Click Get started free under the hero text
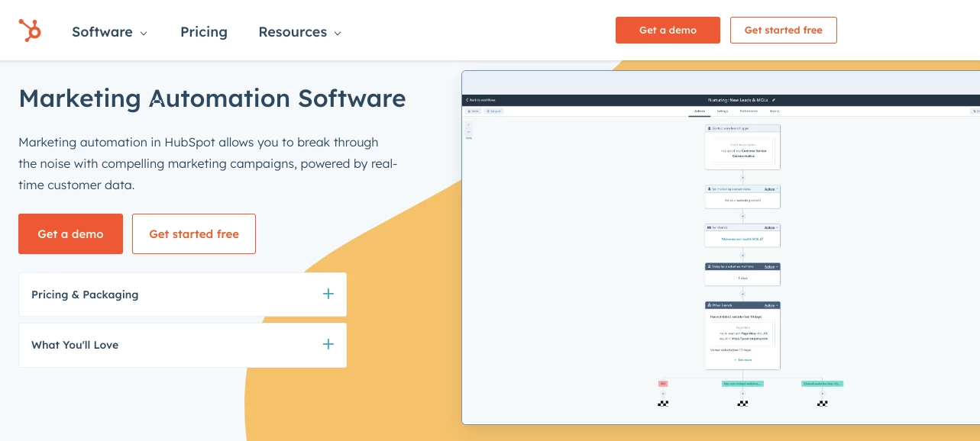This screenshot has height=441, width=980. 194,233
